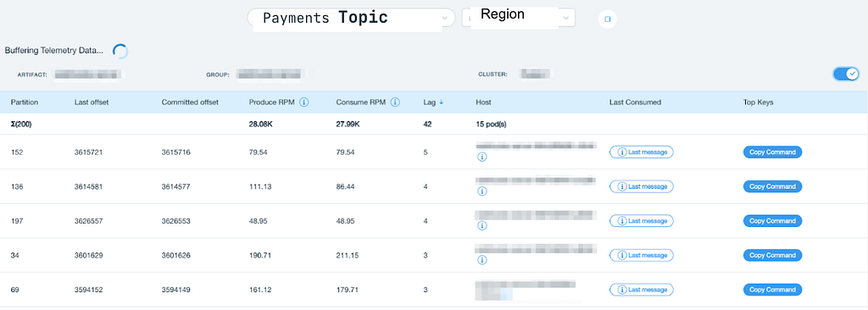Click the Last Consumed column header
The width and height of the screenshot is (868, 310).
pos(635,102)
